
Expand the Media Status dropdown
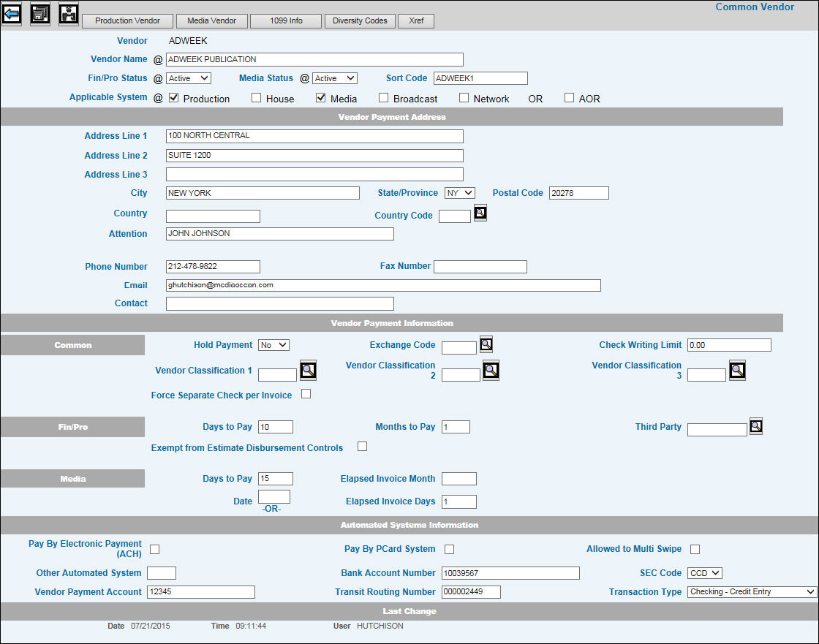[335, 78]
